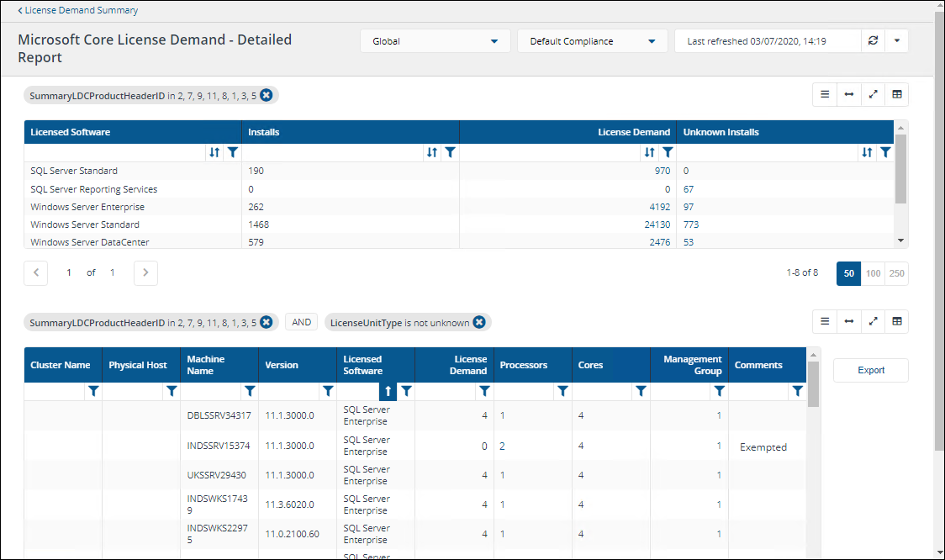Open the Default Compliance dropdown

[592, 41]
